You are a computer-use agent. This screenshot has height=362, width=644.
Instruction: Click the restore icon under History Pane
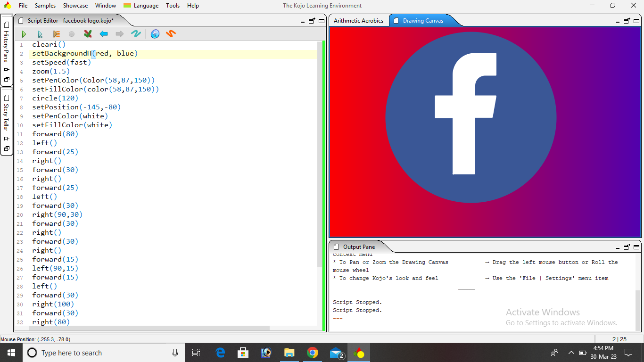(x=7, y=80)
